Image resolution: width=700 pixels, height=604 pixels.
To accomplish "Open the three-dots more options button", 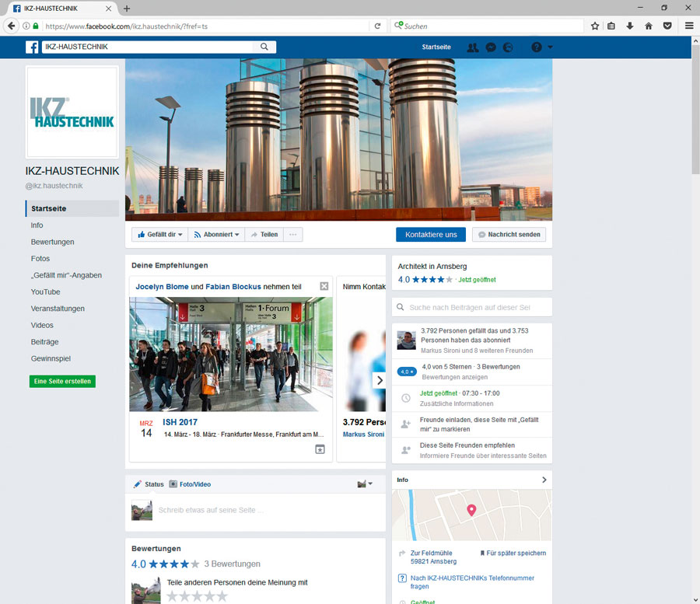I will (293, 235).
